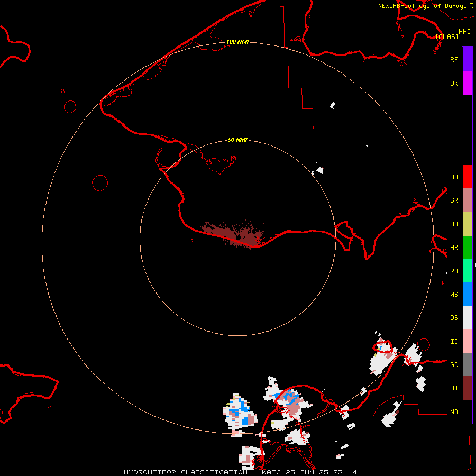Select the GR graupel color swatch
The width and height of the screenshot is (476, 476).
click(x=467, y=200)
